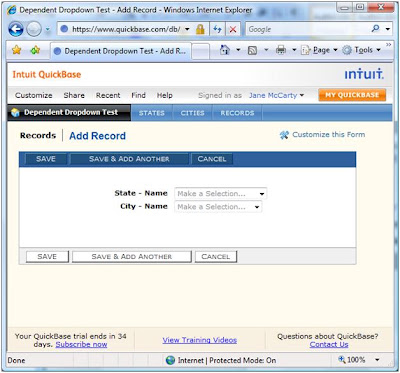Open the zoom level dropdown arrow
The image size is (400, 373).
(x=377, y=360)
